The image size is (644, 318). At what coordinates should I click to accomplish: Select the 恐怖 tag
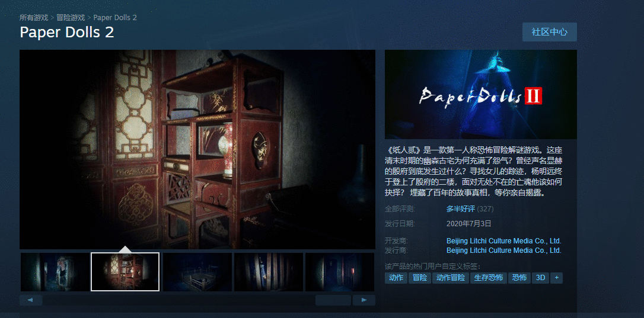[x=519, y=278]
